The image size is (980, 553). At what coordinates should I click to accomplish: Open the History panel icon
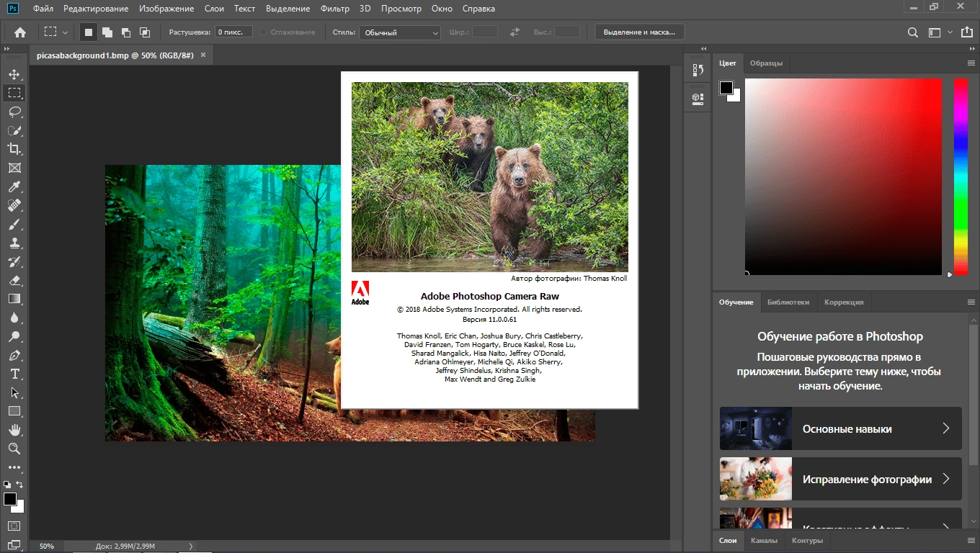(x=698, y=70)
